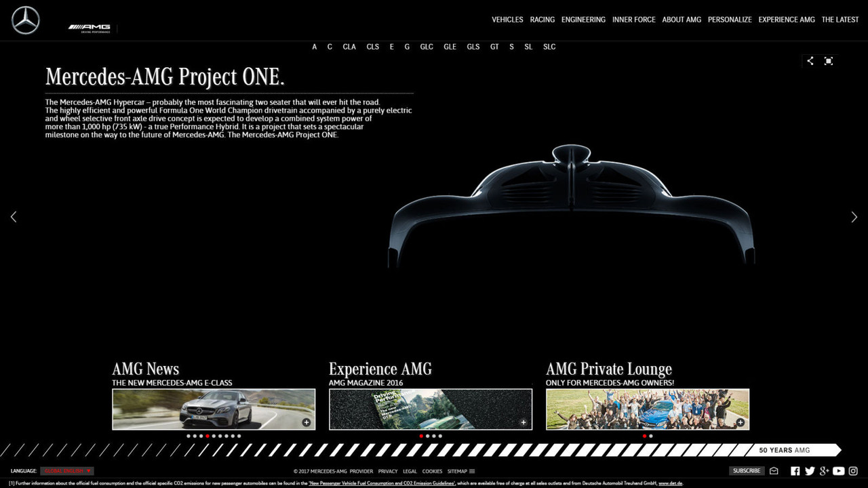Open the Global English language dropdown

(67, 471)
